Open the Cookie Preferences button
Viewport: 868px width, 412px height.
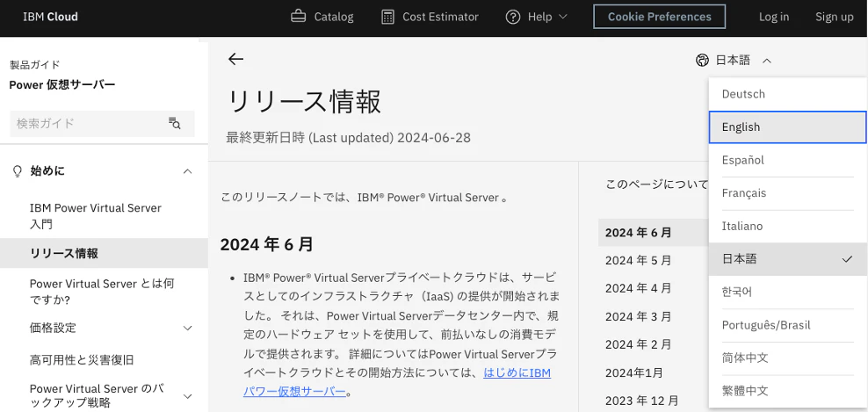click(x=659, y=17)
